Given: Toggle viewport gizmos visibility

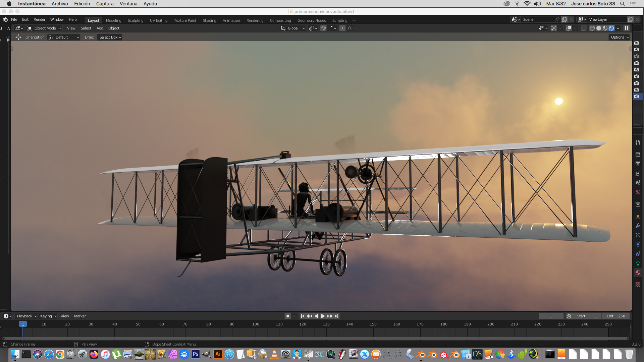Looking at the screenshot, I should pos(554,28).
